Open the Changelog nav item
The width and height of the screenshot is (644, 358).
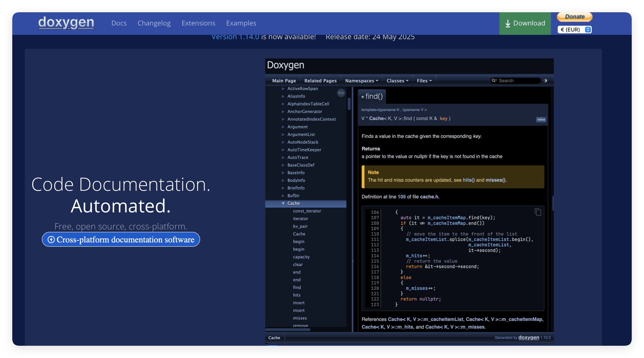[x=154, y=23]
